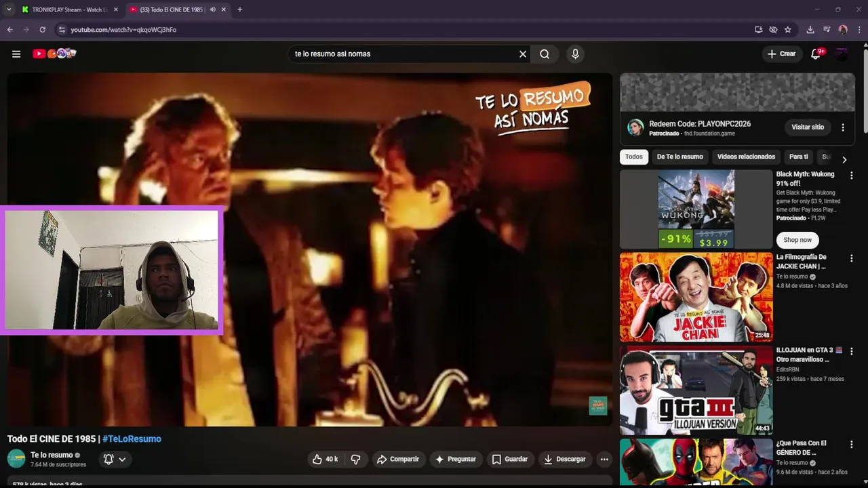Open Black Myth Wukong ad thumbnail

tap(696, 209)
